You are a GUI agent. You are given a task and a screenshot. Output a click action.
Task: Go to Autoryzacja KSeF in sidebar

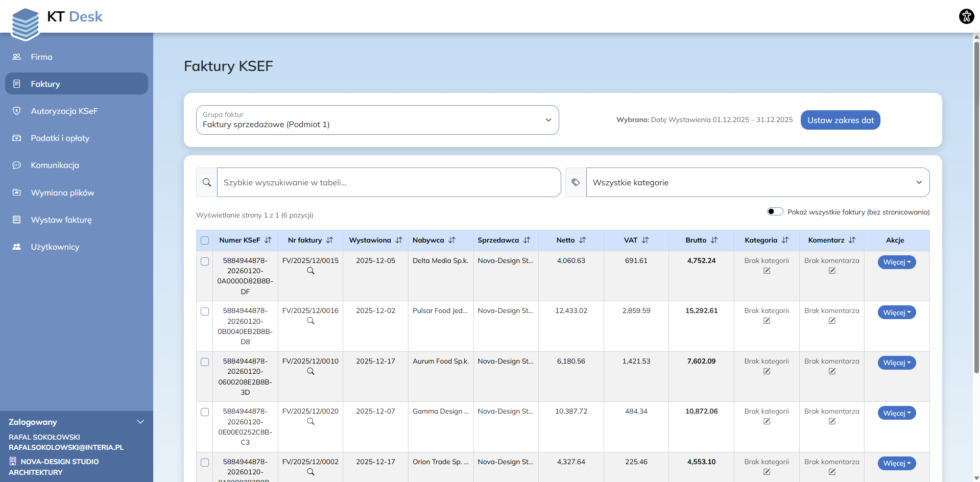(x=64, y=111)
